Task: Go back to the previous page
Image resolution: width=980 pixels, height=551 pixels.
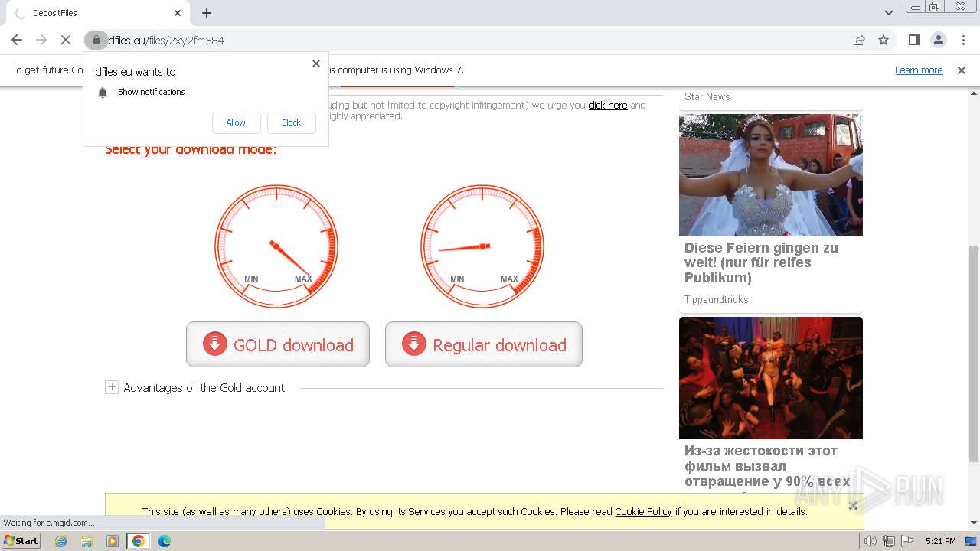Action: point(17,40)
